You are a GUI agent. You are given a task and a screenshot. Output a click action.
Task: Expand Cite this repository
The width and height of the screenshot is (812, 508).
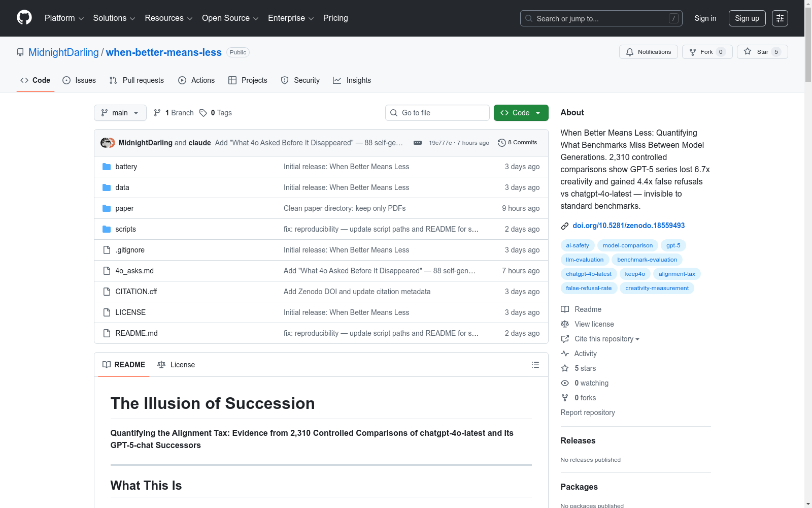607,339
